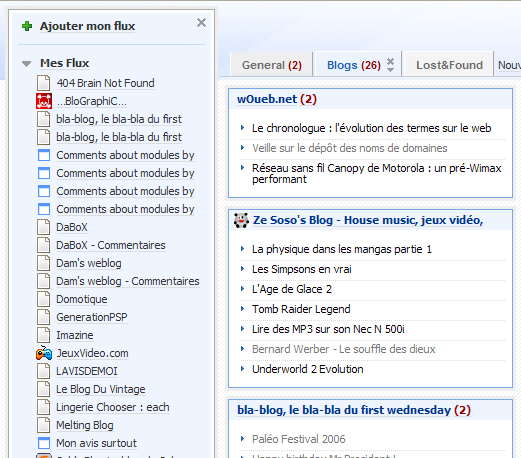Open article Les Simpsons en vrai
Image resolution: width=521 pixels, height=458 pixels.
pyautogui.click(x=302, y=269)
